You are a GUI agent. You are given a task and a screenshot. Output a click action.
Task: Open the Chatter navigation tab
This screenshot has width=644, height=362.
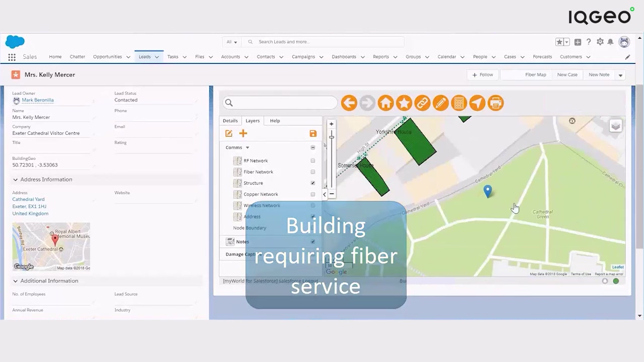(77, 57)
